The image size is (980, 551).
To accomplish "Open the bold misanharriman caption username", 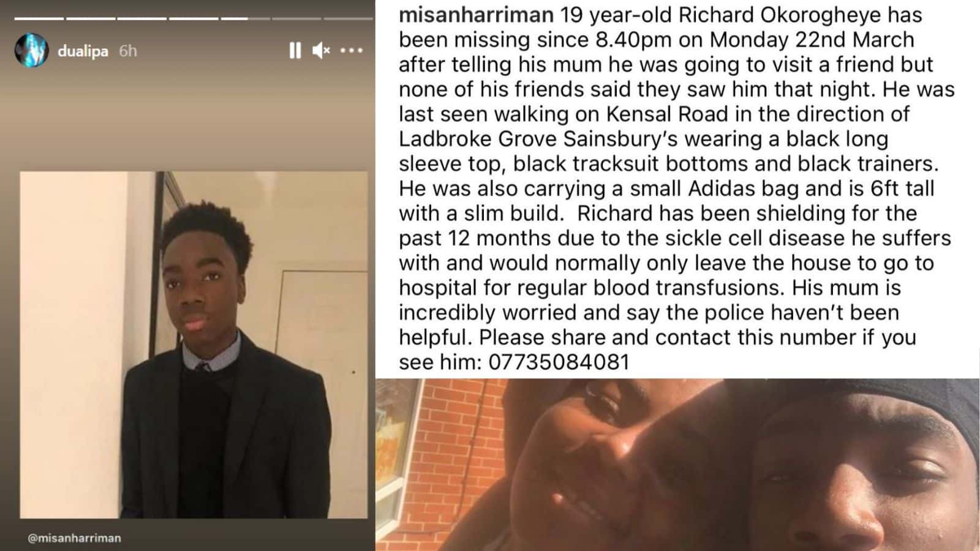I will click(476, 15).
